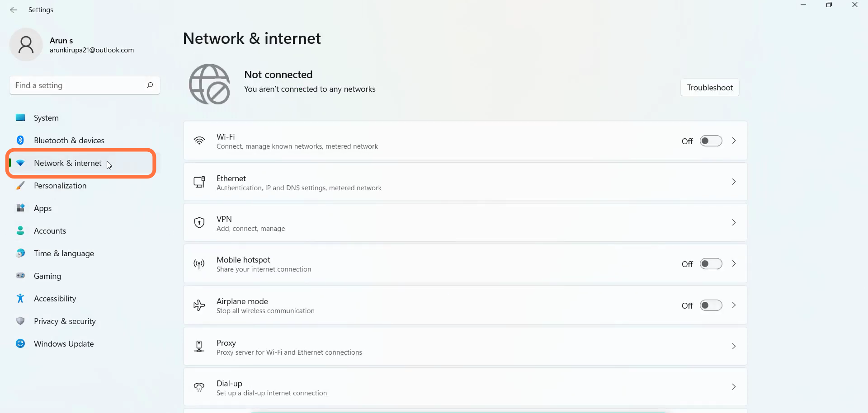Click the Troubleshoot button
Image resolution: width=868 pixels, height=413 pixels.
pyautogui.click(x=710, y=88)
